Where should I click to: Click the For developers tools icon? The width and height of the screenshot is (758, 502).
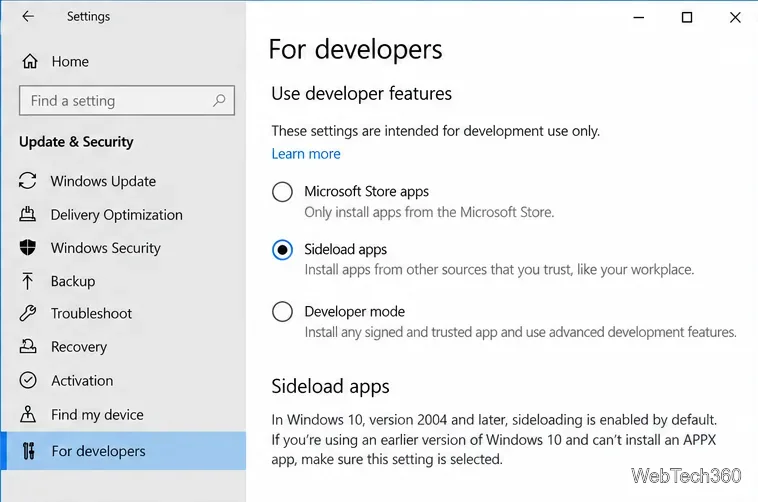click(x=29, y=451)
